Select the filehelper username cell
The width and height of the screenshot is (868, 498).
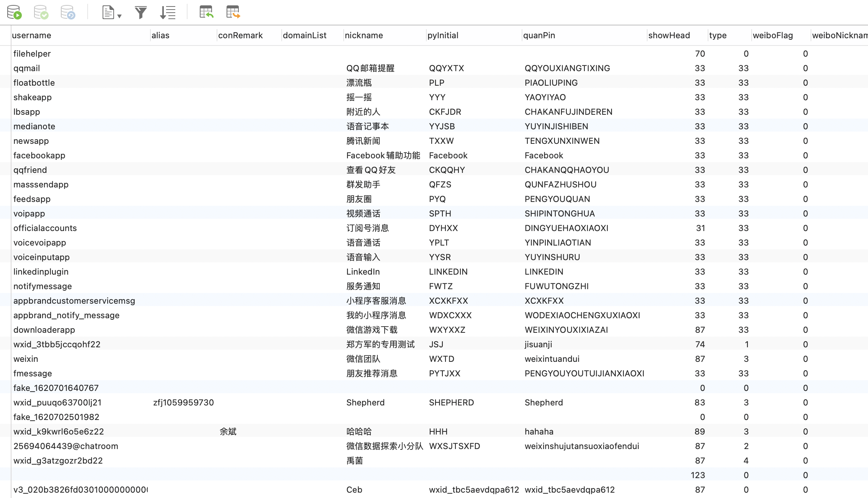pyautogui.click(x=32, y=54)
